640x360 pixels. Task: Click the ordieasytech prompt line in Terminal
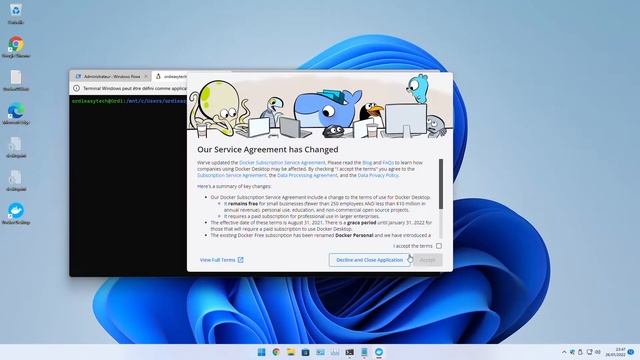[129, 101]
